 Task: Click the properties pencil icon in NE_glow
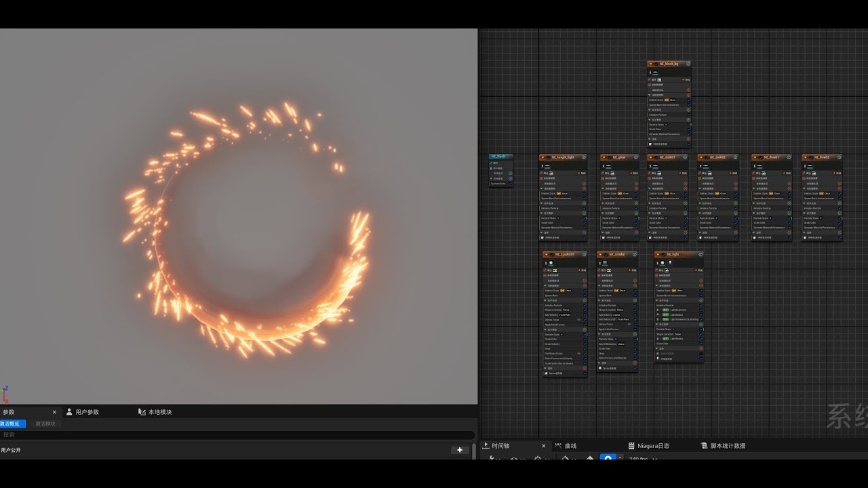[602, 174]
